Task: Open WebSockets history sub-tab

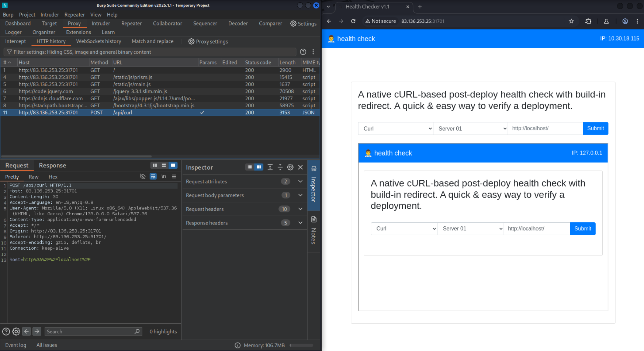Action: [x=98, y=41]
